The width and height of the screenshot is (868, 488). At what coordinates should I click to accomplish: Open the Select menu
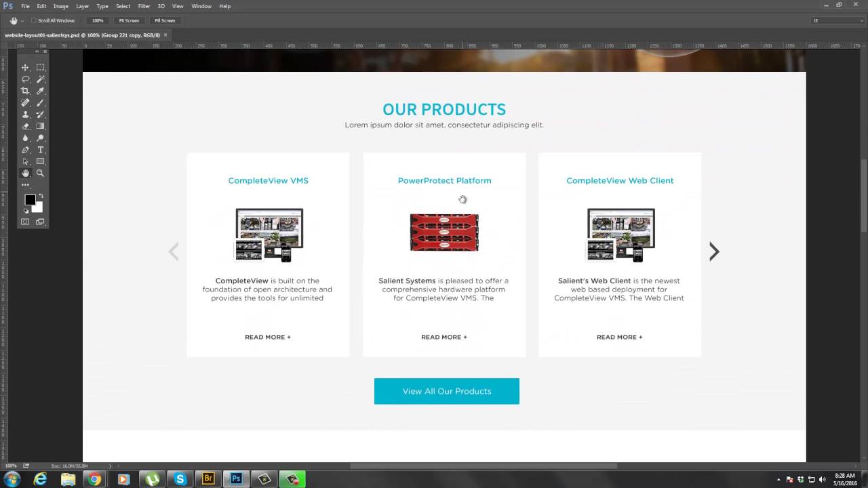pos(123,6)
